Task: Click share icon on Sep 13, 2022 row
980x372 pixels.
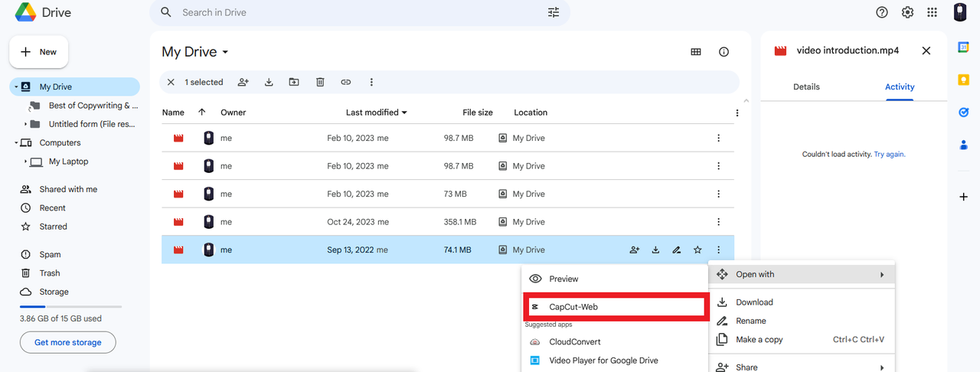Action: tap(635, 250)
